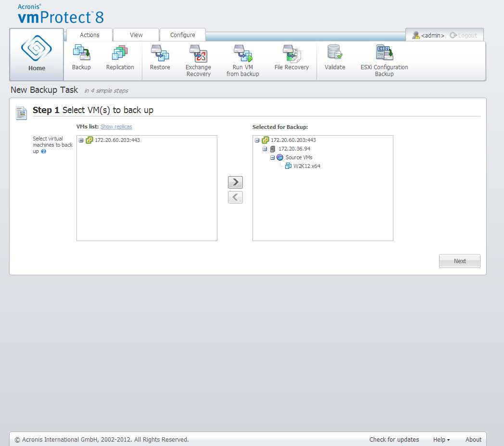Switch to the Configure tab
Screen dimensions: 504x446
pyautogui.click(x=183, y=35)
